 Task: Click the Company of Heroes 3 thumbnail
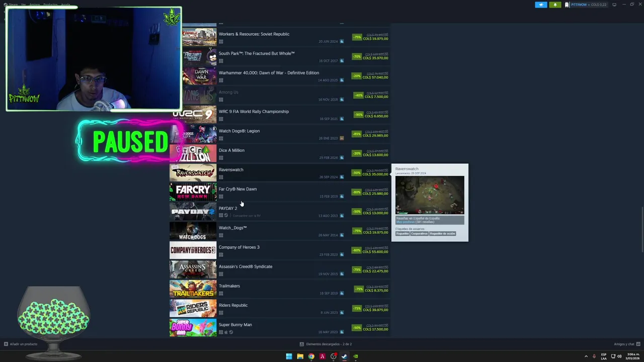(x=193, y=250)
